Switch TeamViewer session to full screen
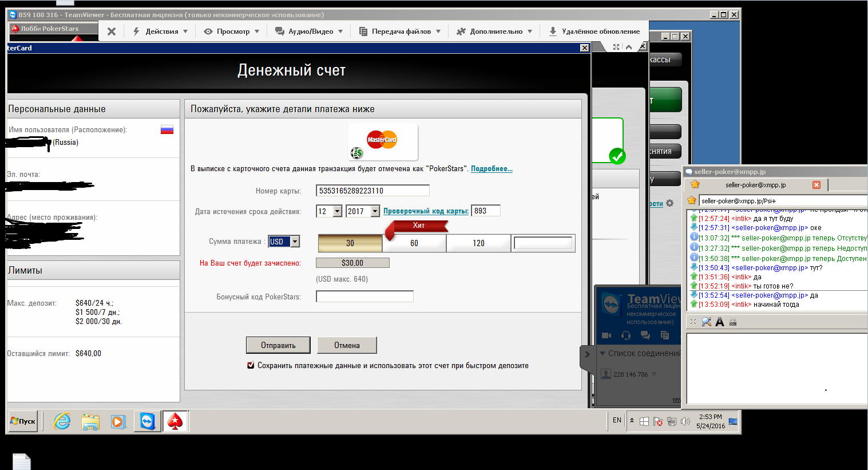 616,47
